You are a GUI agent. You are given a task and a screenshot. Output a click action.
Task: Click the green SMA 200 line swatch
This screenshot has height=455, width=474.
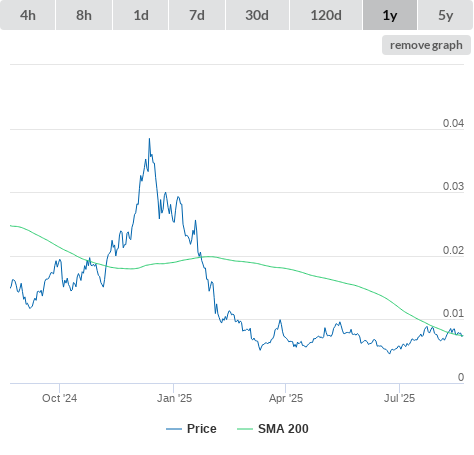coord(245,429)
